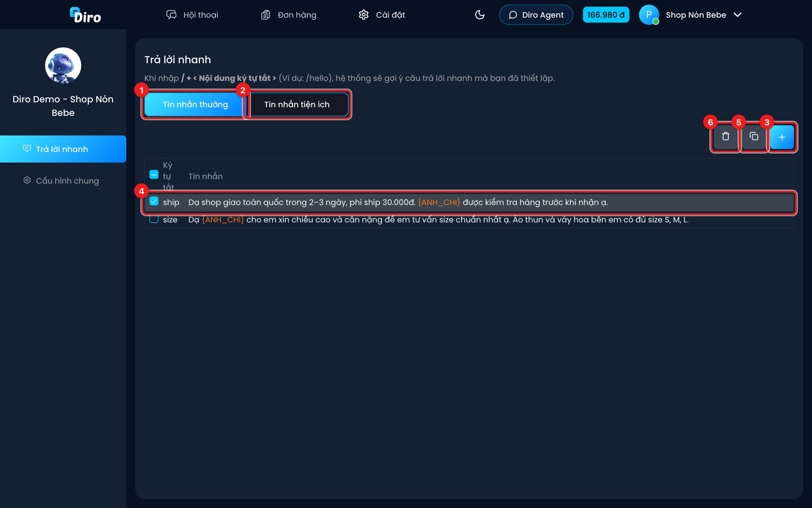Open the Cài đặt settings menu
Screen dimensions: 812x508
[x=382, y=15]
